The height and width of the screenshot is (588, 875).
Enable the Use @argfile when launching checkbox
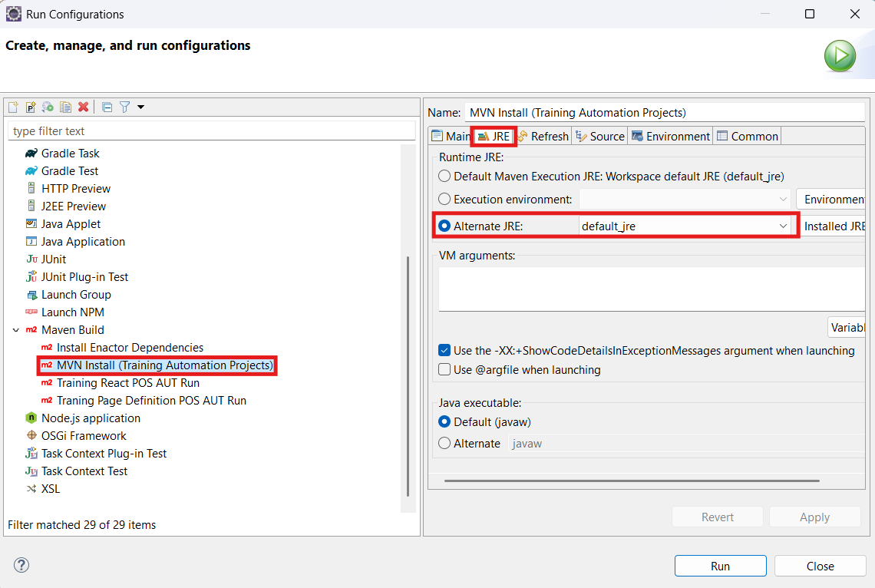tap(444, 369)
